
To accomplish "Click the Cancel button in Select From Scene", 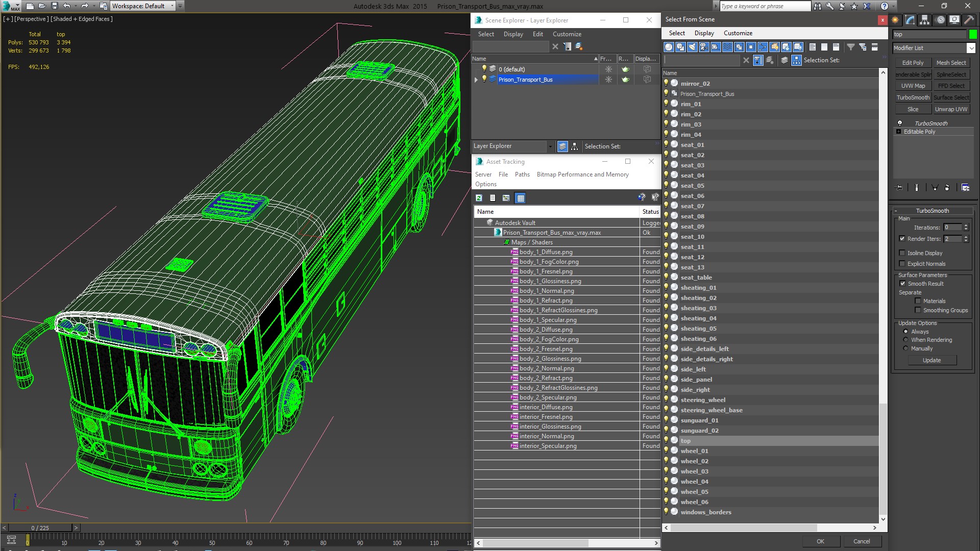I will coord(862,541).
